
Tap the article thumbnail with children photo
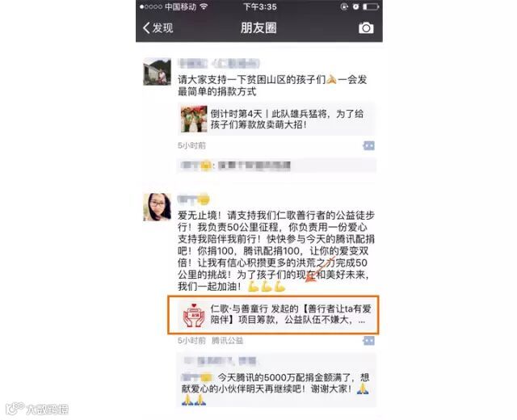[x=194, y=119]
